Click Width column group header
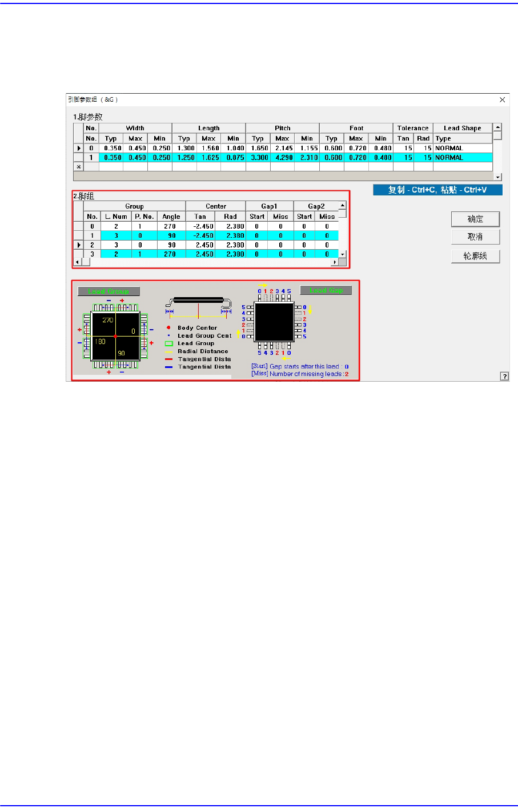This screenshot has width=518, height=812. [x=135, y=128]
